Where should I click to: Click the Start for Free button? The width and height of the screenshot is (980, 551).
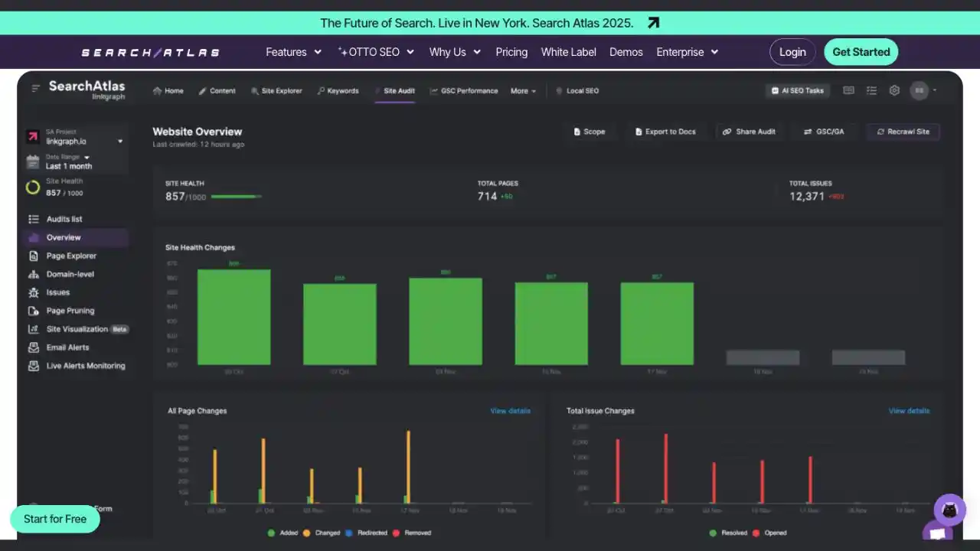[x=55, y=519]
